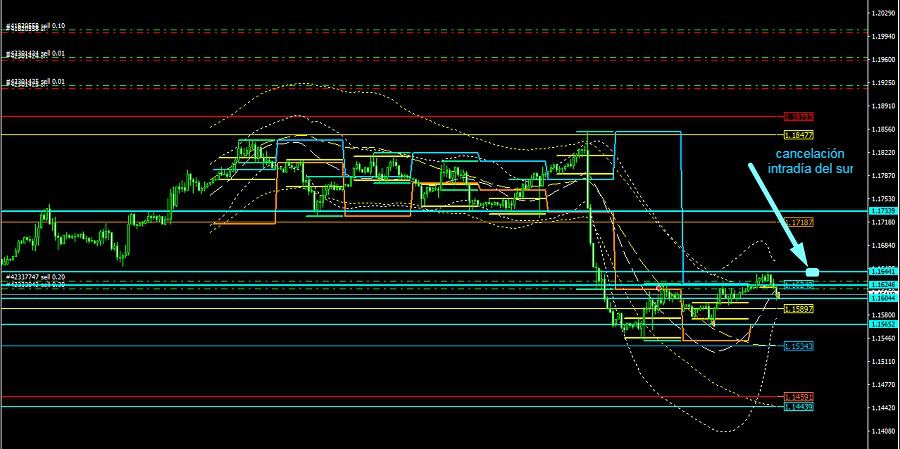900x449 pixels.
Task: Click the 'cancelación intradía del sur' annotation text
Action: 810,161
